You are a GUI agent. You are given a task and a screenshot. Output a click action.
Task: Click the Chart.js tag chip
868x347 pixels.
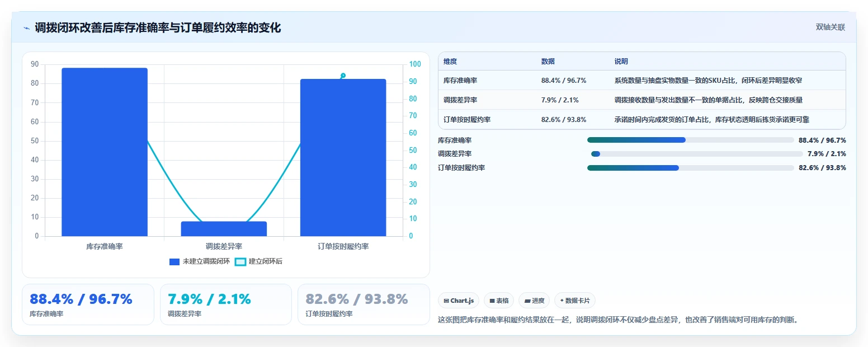point(459,301)
